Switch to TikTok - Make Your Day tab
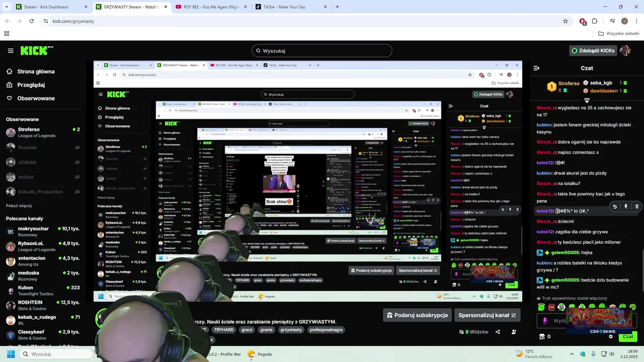Image resolution: width=644 pixels, height=362 pixels. coord(291,7)
